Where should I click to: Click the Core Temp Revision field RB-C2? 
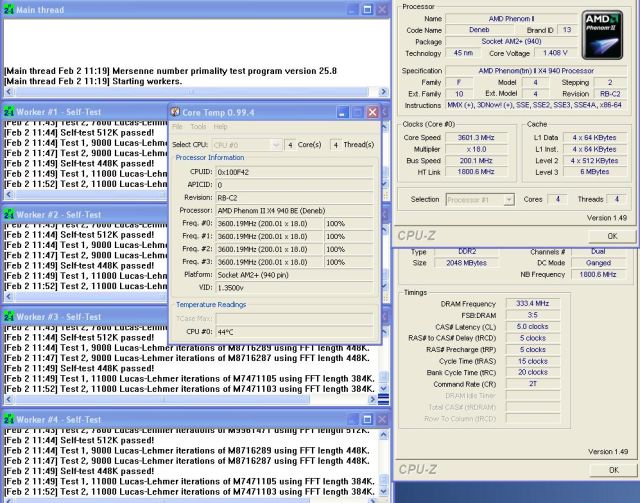(294, 198)
